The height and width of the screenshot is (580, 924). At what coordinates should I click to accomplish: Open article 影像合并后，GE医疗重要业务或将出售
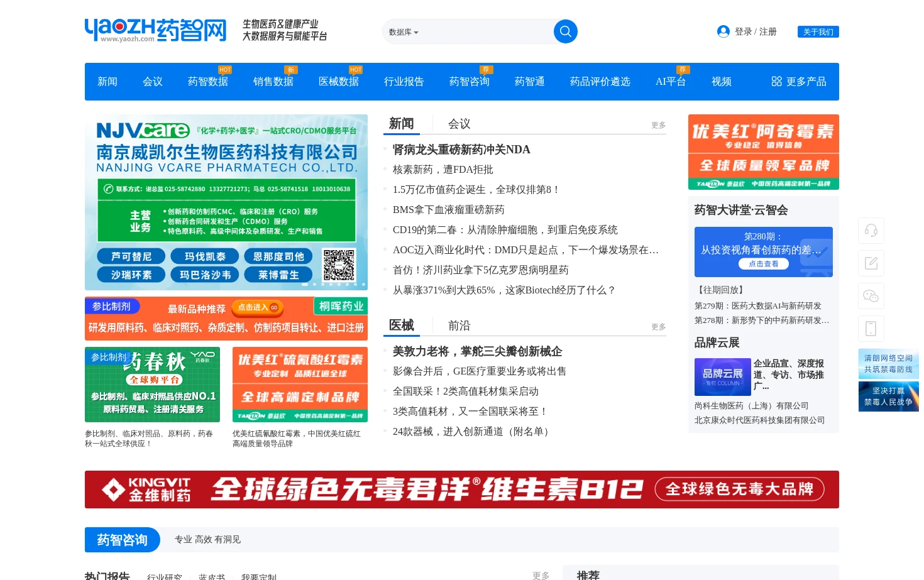coord(480,371)
